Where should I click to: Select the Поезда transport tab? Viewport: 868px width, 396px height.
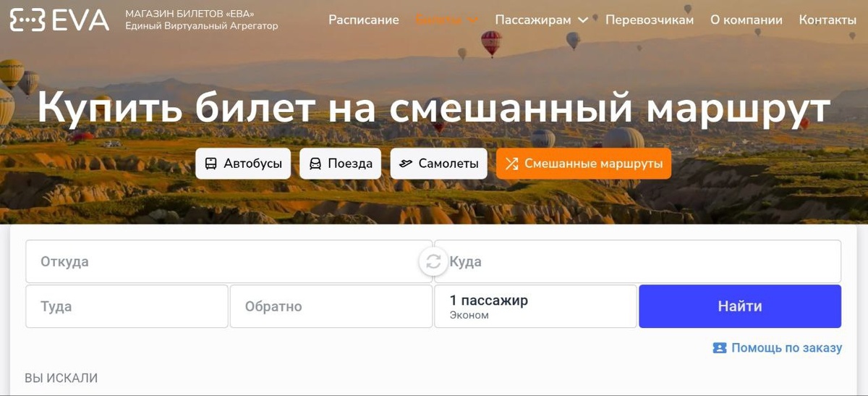(x=341, y=164)
